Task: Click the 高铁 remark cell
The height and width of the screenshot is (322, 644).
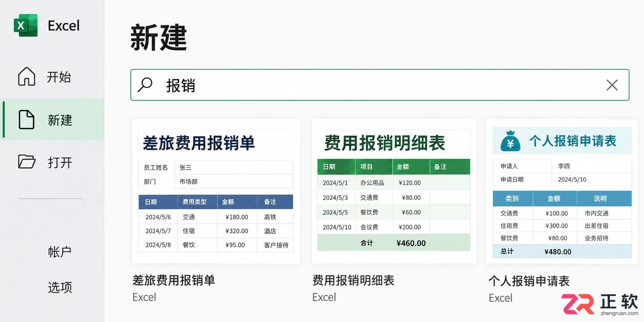Action: click(275, 217)
